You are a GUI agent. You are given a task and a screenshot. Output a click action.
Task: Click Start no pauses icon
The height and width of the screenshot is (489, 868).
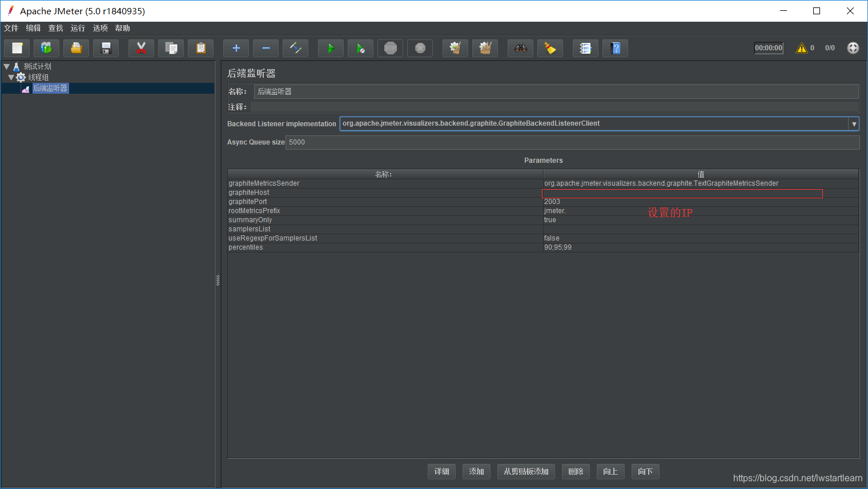360,48
